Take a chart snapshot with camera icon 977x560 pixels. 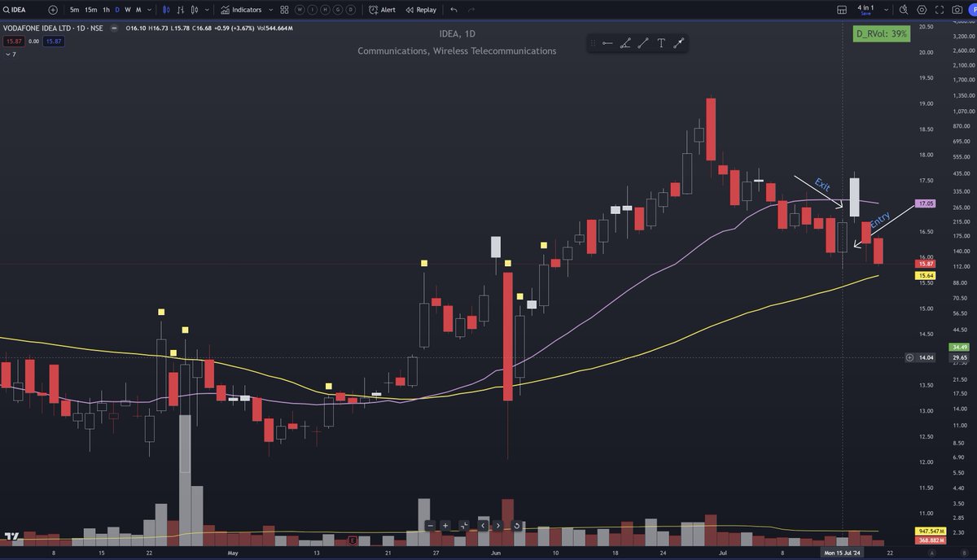pyautogui.click(x=957, y=10)
